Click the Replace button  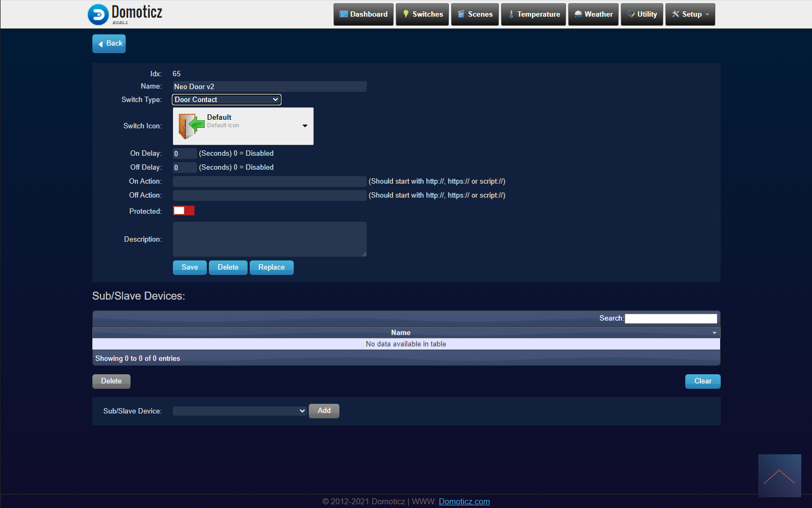coord(272,267)
